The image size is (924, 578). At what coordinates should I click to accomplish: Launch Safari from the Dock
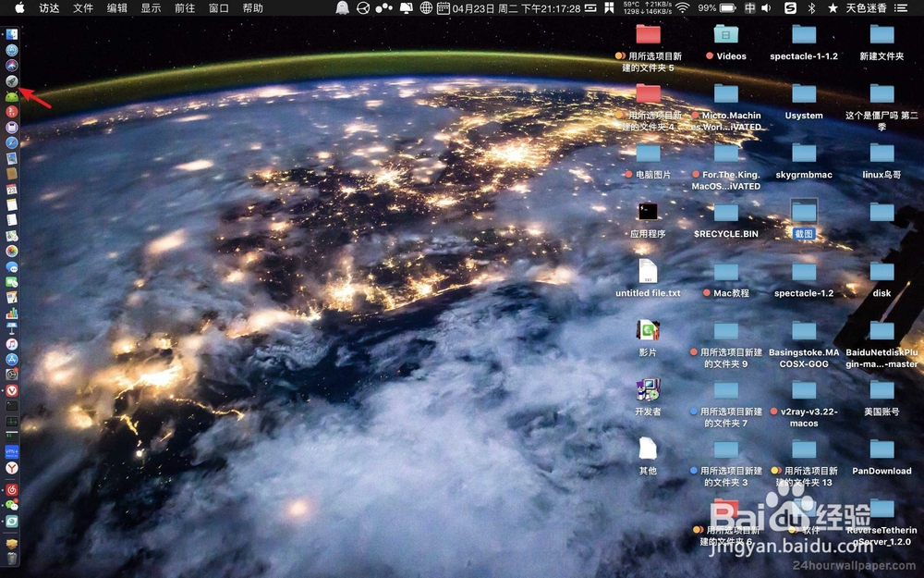coord(10,142)
